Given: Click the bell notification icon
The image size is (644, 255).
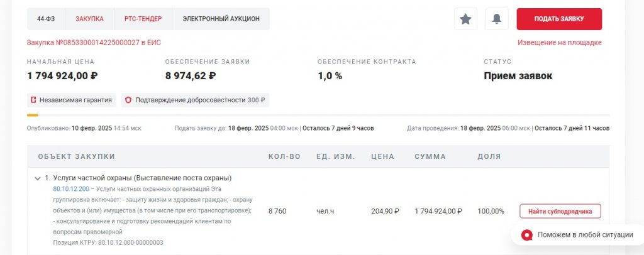Looking at the screenshot, I should pos(497,19).
